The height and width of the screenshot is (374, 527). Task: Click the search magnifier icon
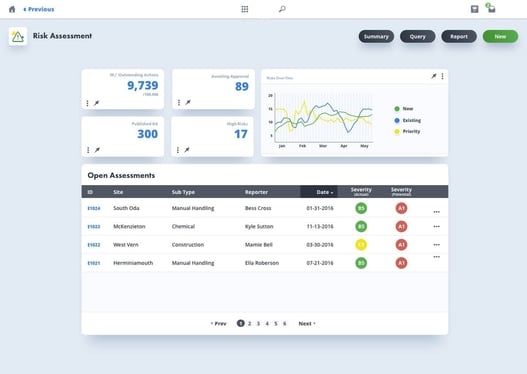pyautogui.click(x=282, y=9)
